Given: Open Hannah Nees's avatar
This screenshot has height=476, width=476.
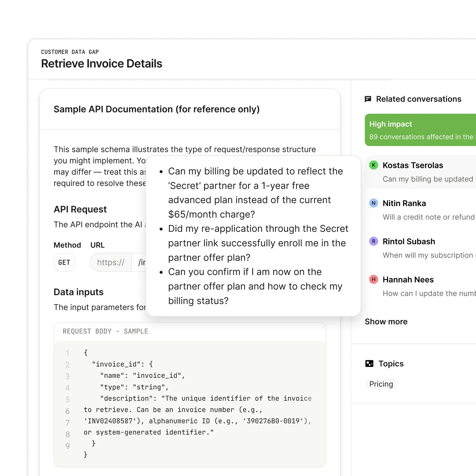Looking at the screenshot, I should coord(373,280).
